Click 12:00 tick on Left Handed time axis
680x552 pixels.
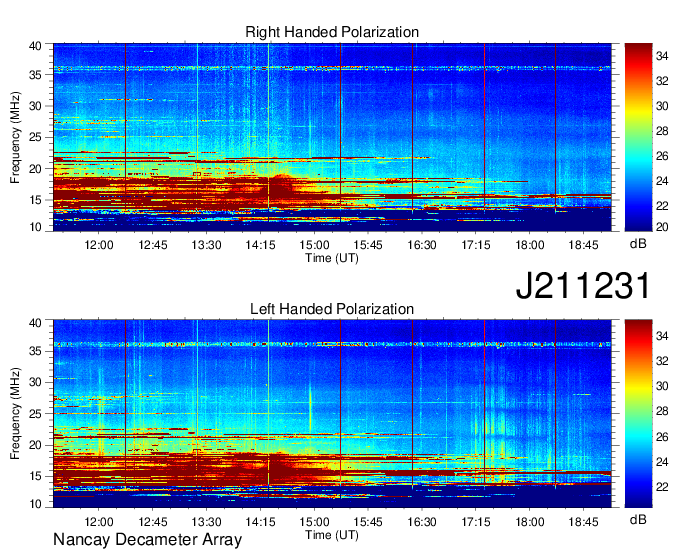coord(99,522)
